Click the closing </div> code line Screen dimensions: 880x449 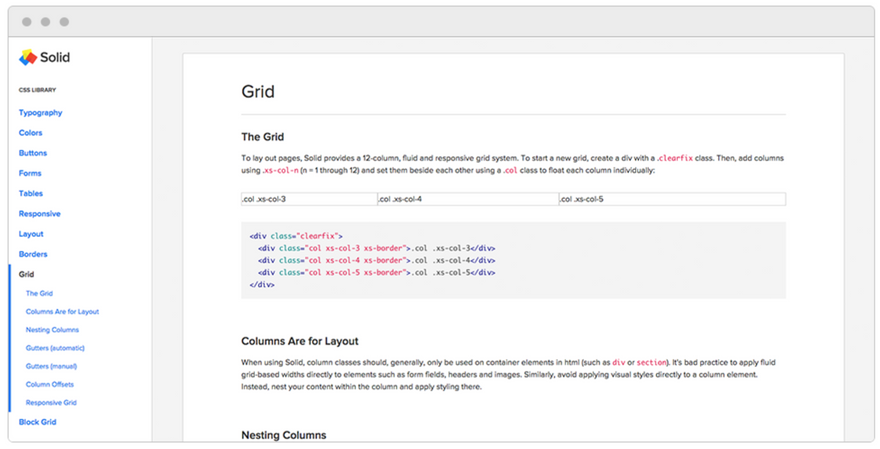click(262, 285)
